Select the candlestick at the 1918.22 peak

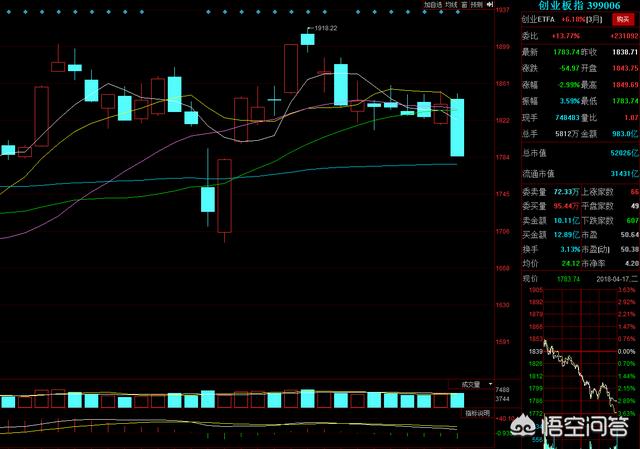tap(307, 39)
